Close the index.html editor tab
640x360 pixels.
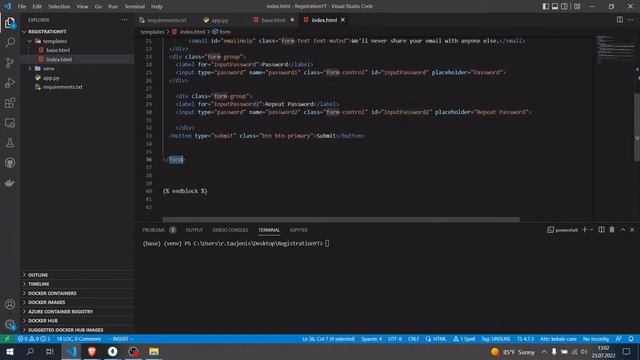tap(343, 20)
